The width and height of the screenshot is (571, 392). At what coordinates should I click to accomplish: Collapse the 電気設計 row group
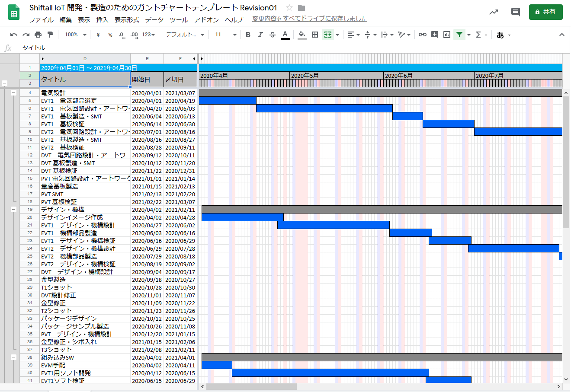coord(13,92)
